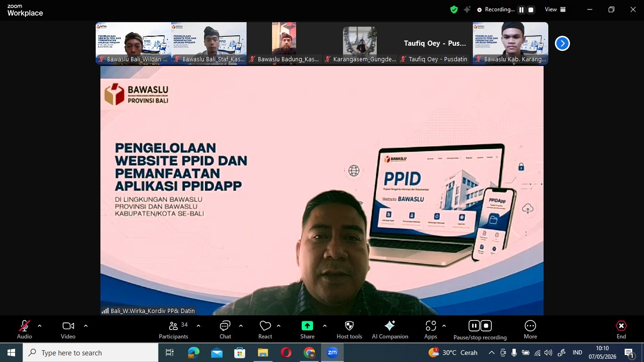This screenshot has width=644, height=362.
Task: Unmute microphone with Audio button
Action: (x=25, y=329)
